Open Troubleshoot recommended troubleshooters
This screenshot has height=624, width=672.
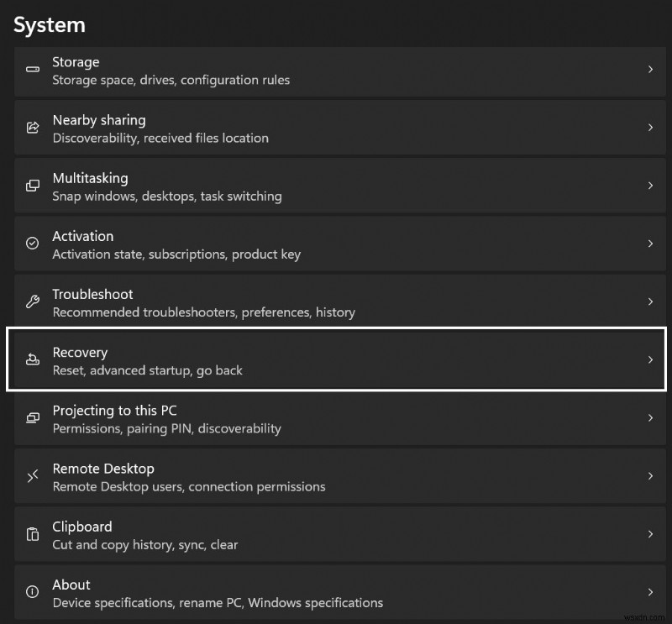click(x=336, y=302)
